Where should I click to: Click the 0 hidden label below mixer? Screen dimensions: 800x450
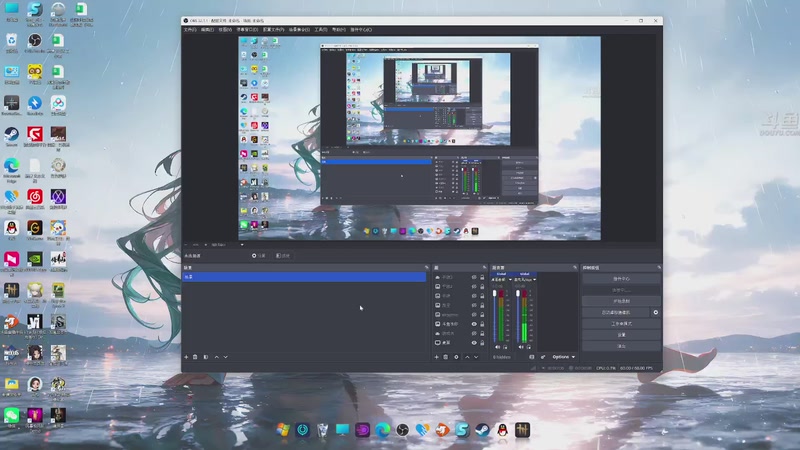(502, 357)
